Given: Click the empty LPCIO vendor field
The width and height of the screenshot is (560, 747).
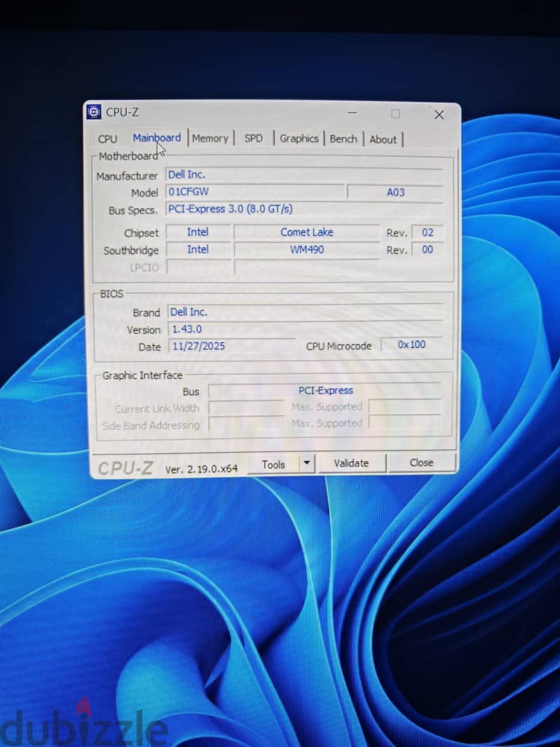Looking at the screenshot, I should (199, 267).
